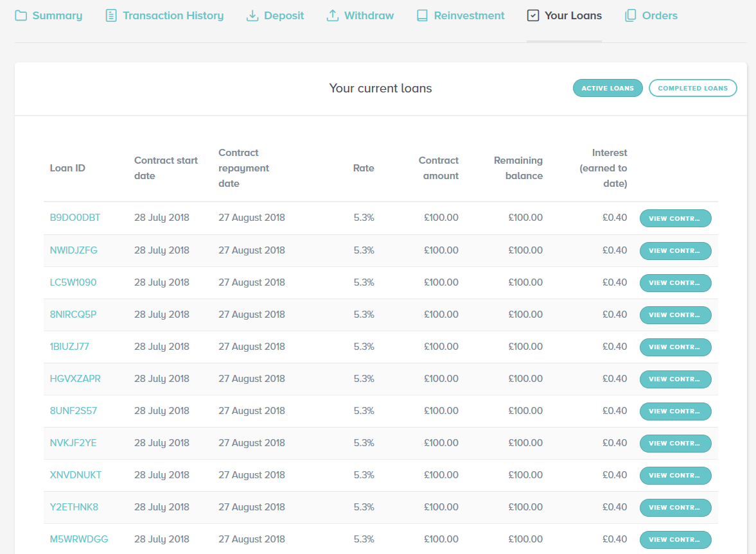
Task: View contract for loan NWIDJZFG
Action: pyautogui.click(x=676, y=250)
